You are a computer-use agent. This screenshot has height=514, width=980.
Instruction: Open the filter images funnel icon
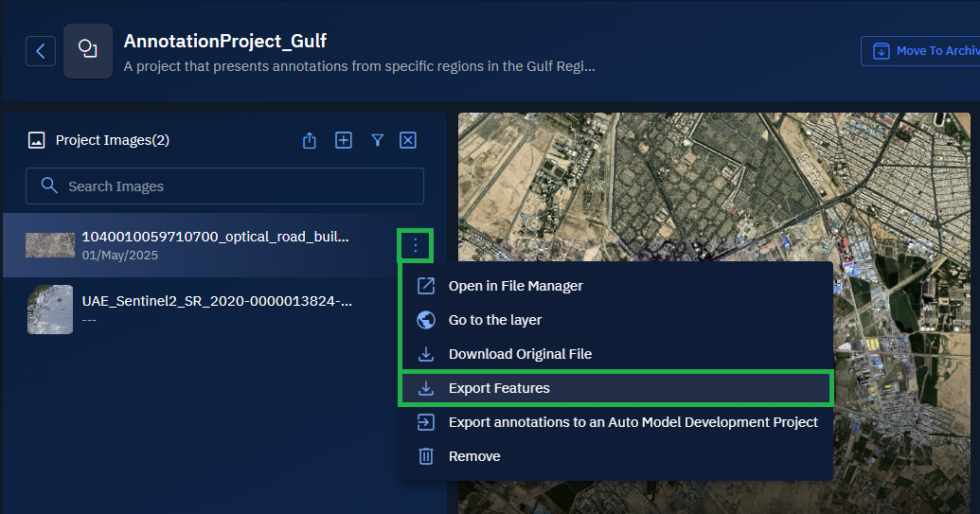tap(377, 140)
